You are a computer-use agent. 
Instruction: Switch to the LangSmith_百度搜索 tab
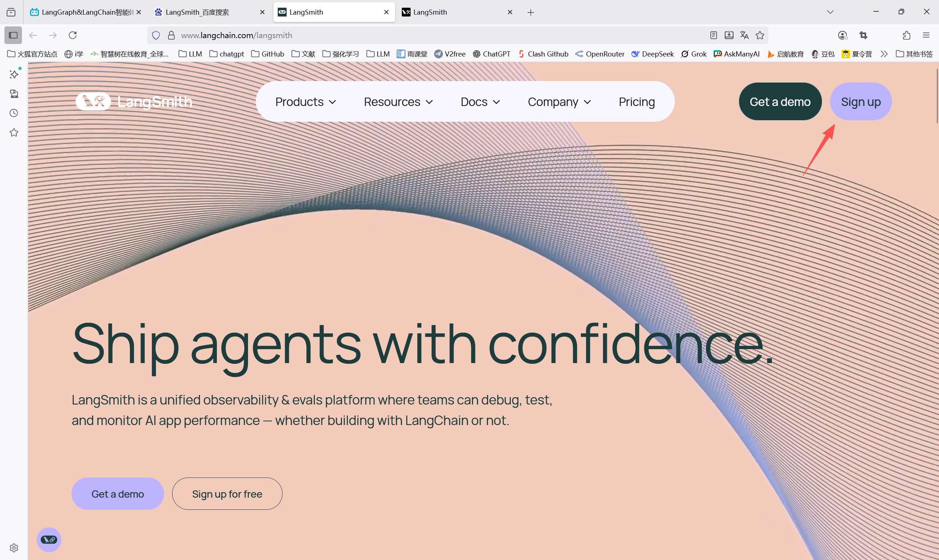pos(197,12)
